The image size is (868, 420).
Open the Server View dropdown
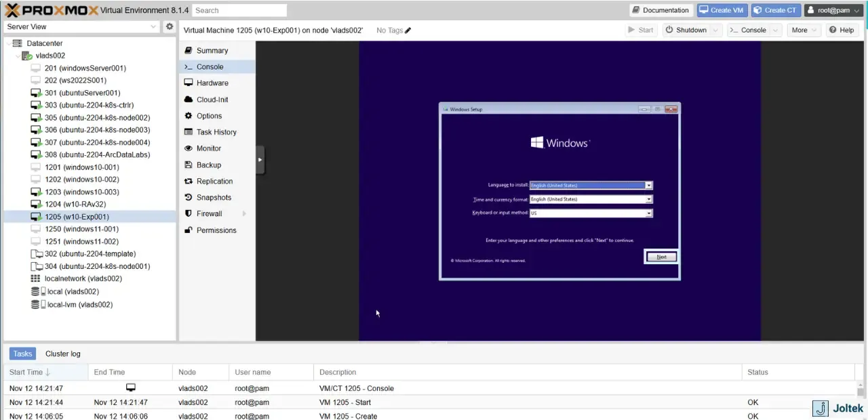(x=153, y=26)
